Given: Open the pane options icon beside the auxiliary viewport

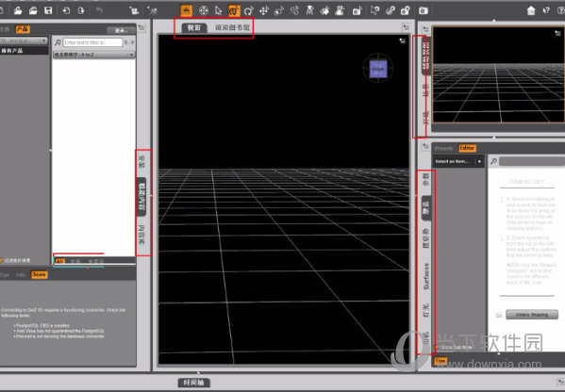Looking at the screenshot, I should click(426, 29).
